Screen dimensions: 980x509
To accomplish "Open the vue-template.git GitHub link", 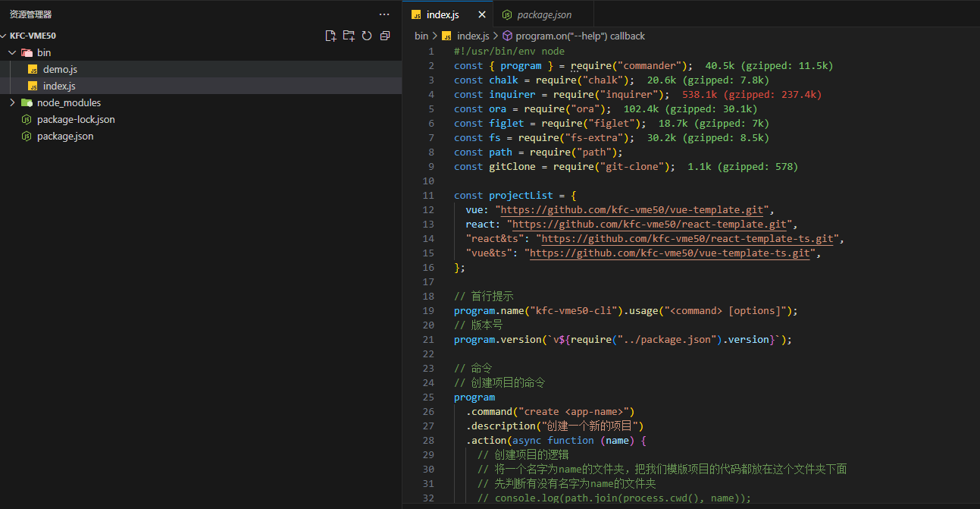I will coord(633,209).
